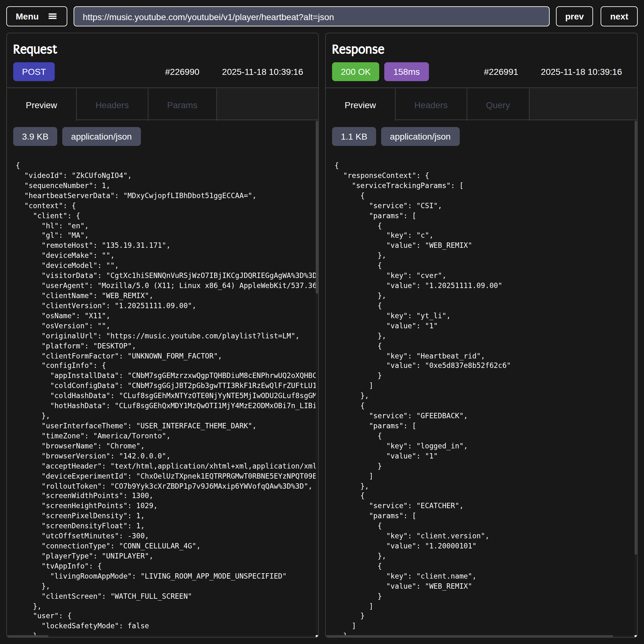Select the Request Preview tab

[41, 105]
